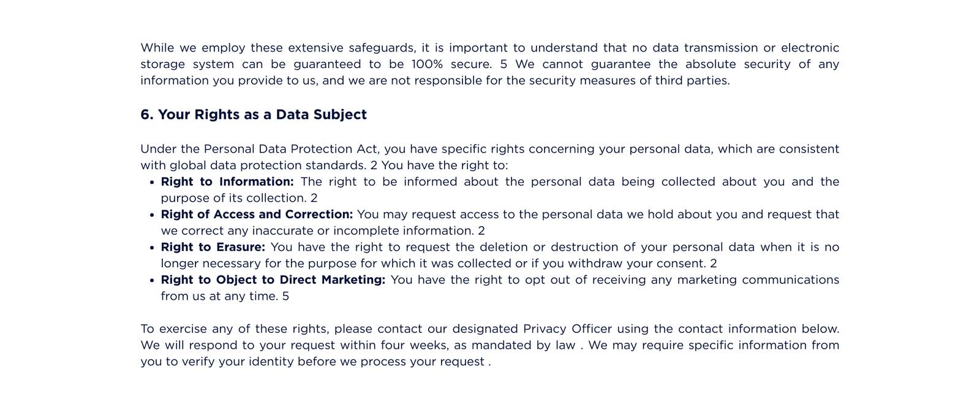980x409 pixels.
Task: Click the phrase 'You have the right to:'
Action: (445, 166)
